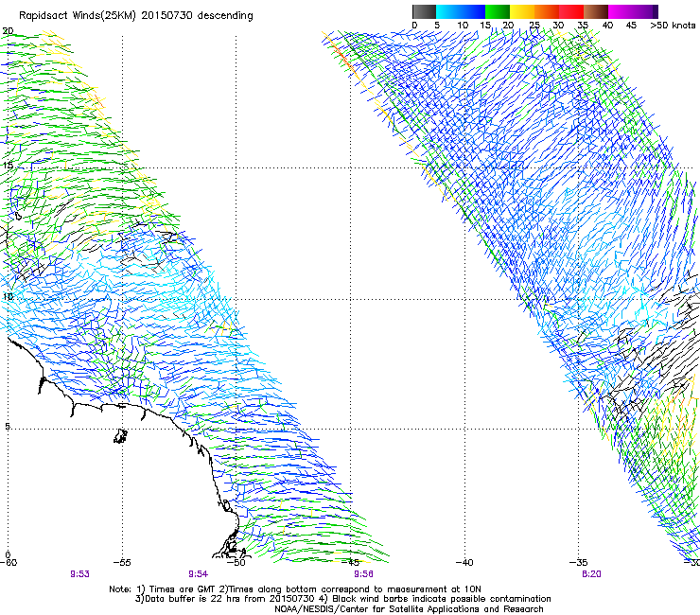Click the green 15-20 knots color segment
This screenshot has height=615, width=700.
[x=498, y=11]
